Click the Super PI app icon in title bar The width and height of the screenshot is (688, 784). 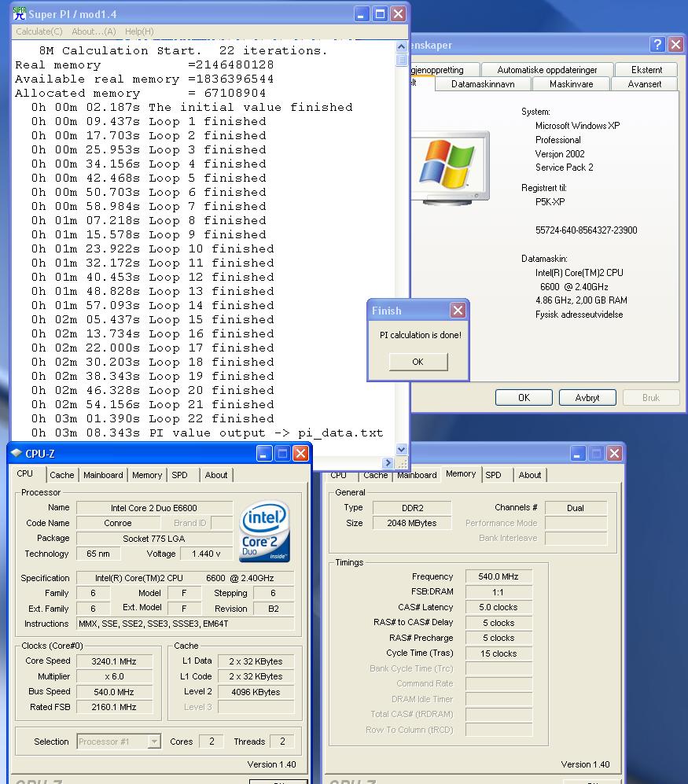coord(19,13)
